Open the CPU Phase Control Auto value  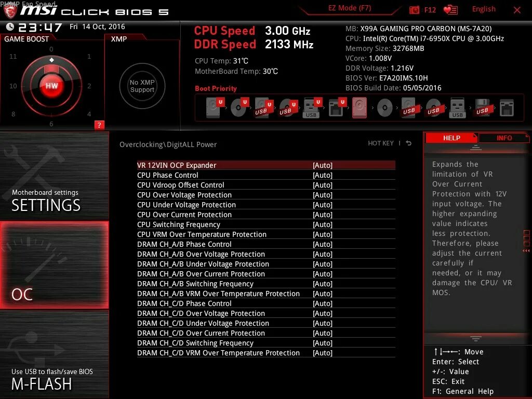(x=323, y=175)
